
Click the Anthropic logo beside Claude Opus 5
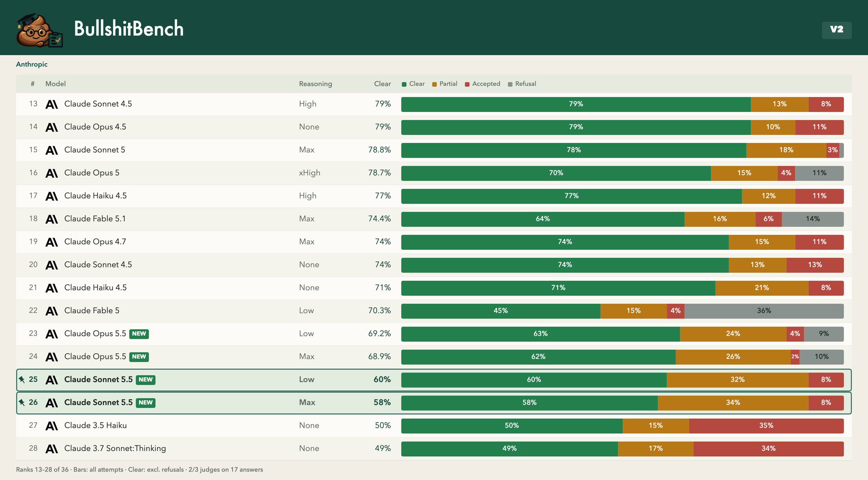[x=52, y=173]
